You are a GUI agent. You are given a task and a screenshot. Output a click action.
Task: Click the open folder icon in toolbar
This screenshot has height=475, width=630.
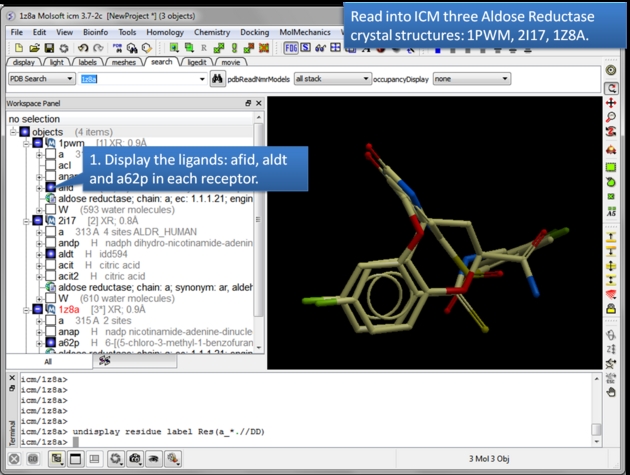34,47
